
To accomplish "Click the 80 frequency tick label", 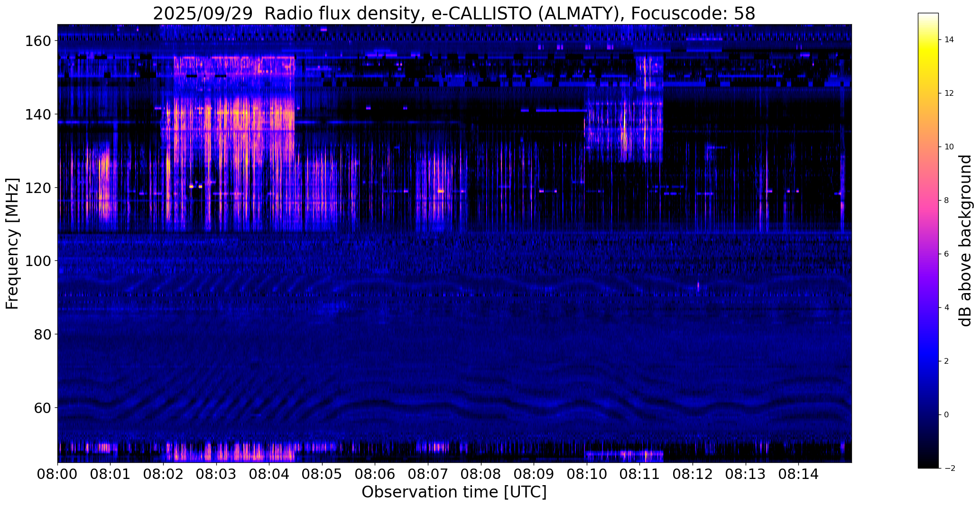I will coord(42,334).
